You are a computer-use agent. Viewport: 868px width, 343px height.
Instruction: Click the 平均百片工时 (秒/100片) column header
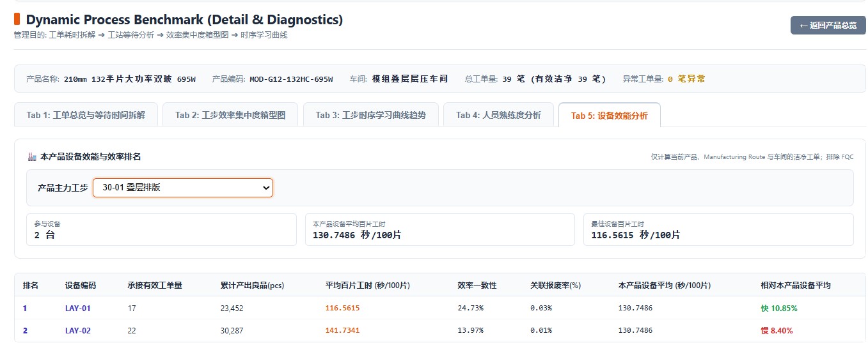[368, 286]
